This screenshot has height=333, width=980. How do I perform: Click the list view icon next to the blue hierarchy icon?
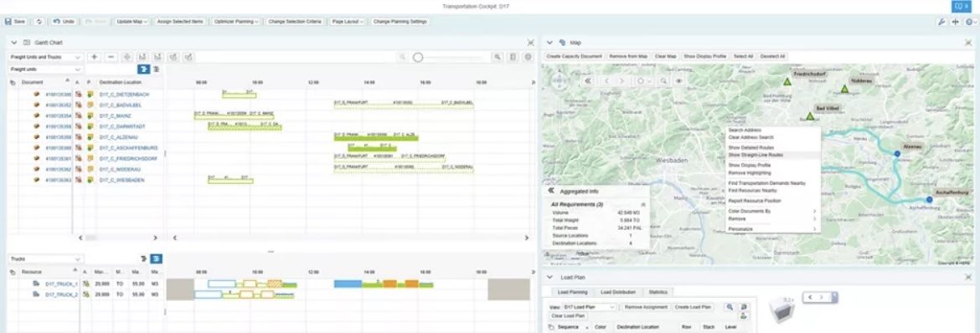156,69
